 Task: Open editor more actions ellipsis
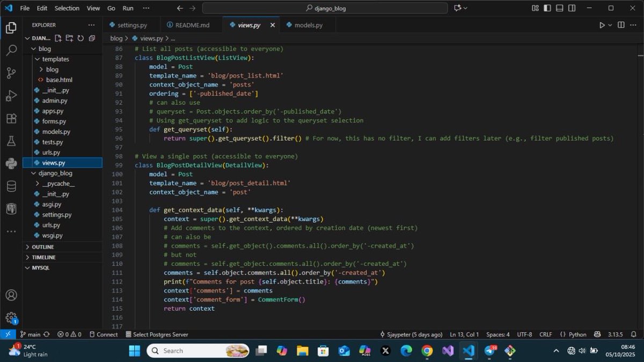(634, 25)
